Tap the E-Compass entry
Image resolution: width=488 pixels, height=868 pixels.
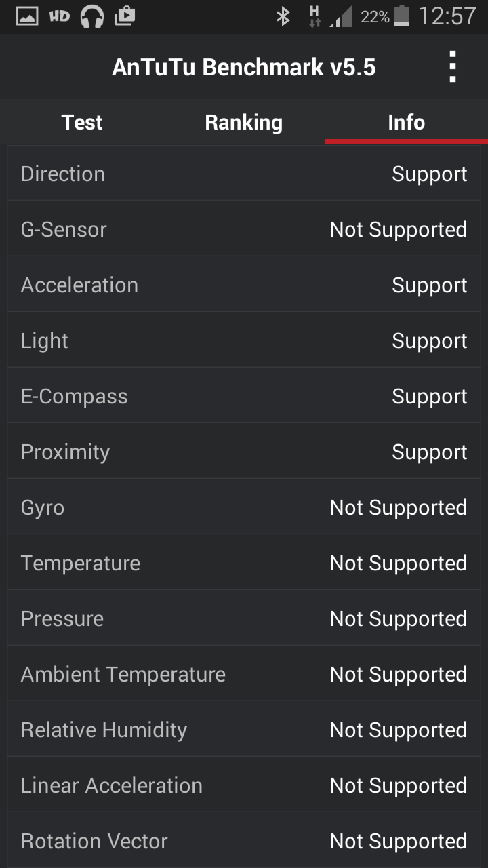pyautogui.click(x=244, y=396)
